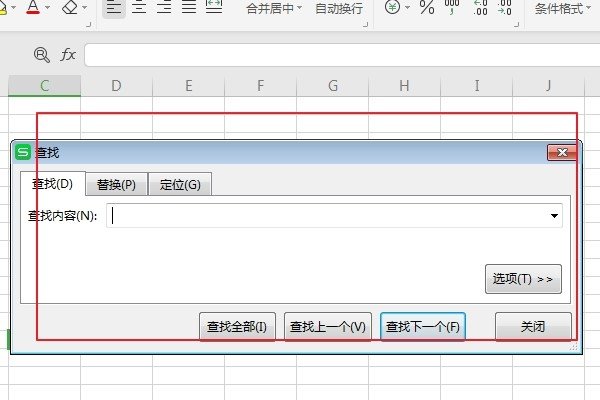Screen dimensions: 600x400
Task: Select column F header
Action: coord(260,86)
